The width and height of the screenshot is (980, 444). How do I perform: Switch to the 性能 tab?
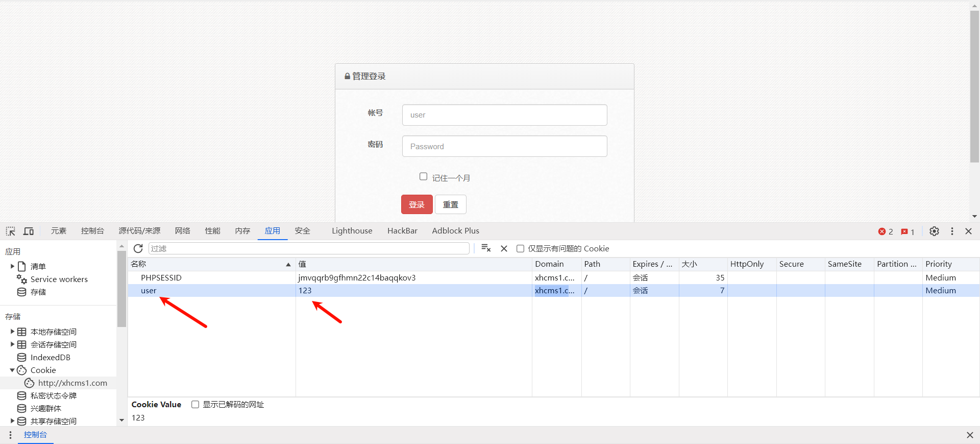pos(212,231)
